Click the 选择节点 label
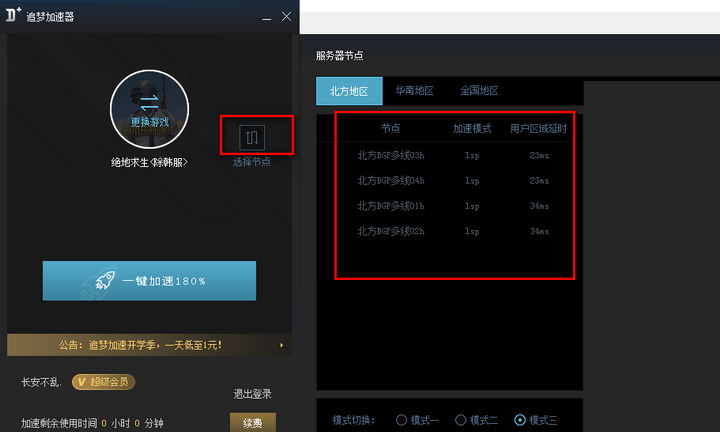 [252, 162]
